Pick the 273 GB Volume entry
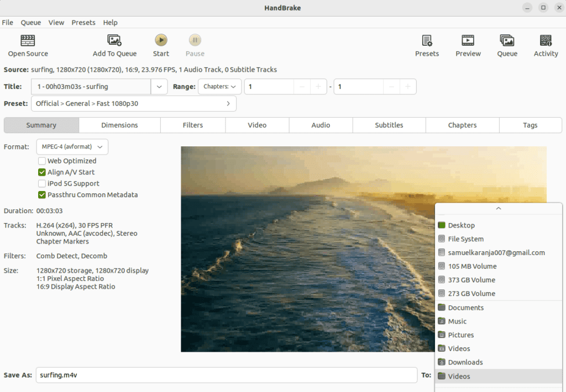 499,294
